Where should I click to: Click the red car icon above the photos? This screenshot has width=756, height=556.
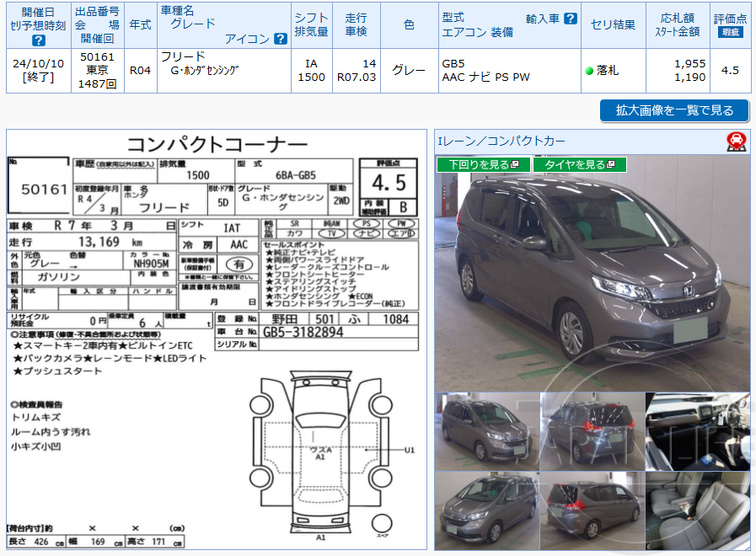(x=737, y=140)
